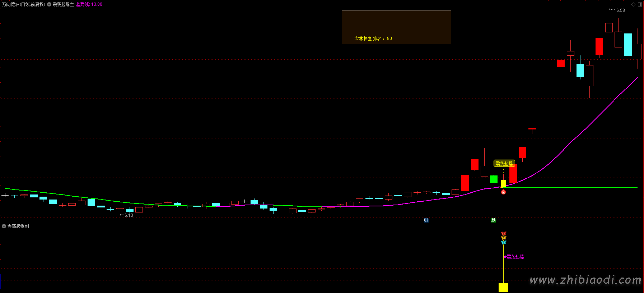This screenshot has width=644, height=293.
Task: Click the 震荡起爆副 indicator name
Action: (18, 226)
